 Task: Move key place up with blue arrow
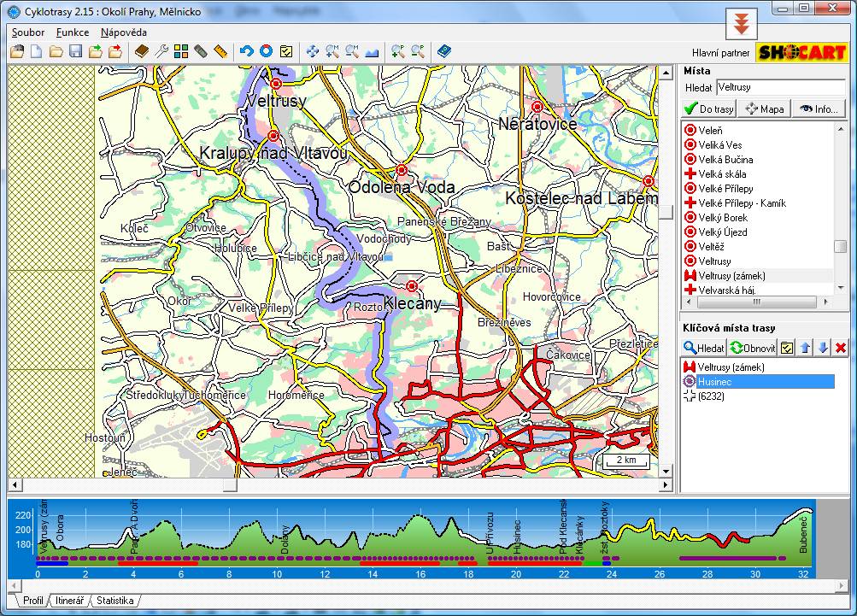(x=805, y=348)
